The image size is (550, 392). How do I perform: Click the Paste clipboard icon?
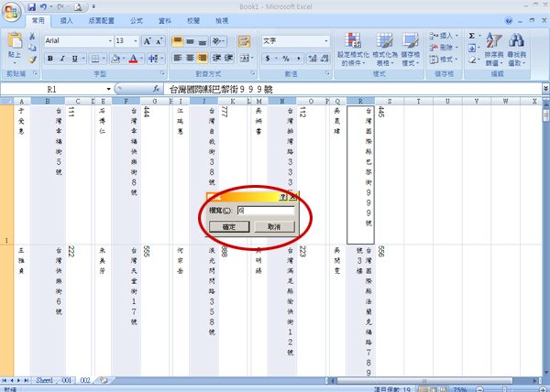[15, 41]
